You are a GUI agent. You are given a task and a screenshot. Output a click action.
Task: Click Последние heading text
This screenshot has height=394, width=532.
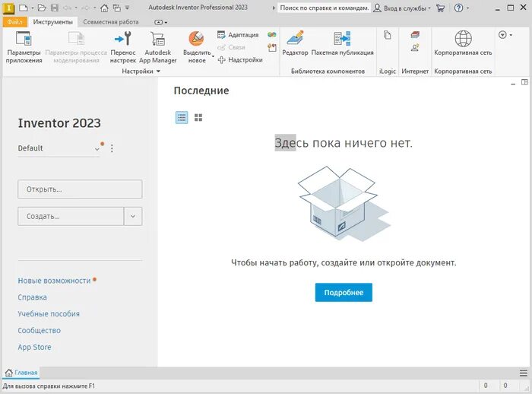201,91
